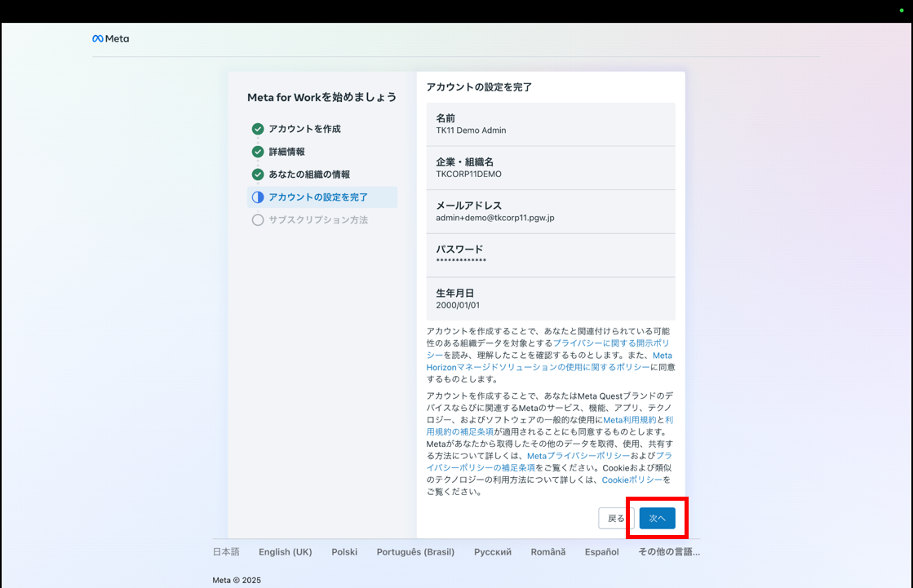Viewport: 913px width, 588px height.
Task: Click the Meta © 2025 footer text
Action: pyautogui.click(x=237, y=581)
